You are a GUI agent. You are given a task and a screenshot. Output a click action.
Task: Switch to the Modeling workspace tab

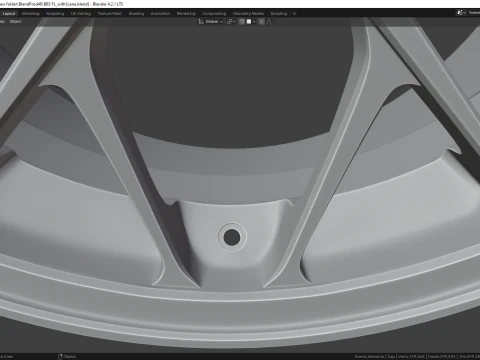pos(31,14)
